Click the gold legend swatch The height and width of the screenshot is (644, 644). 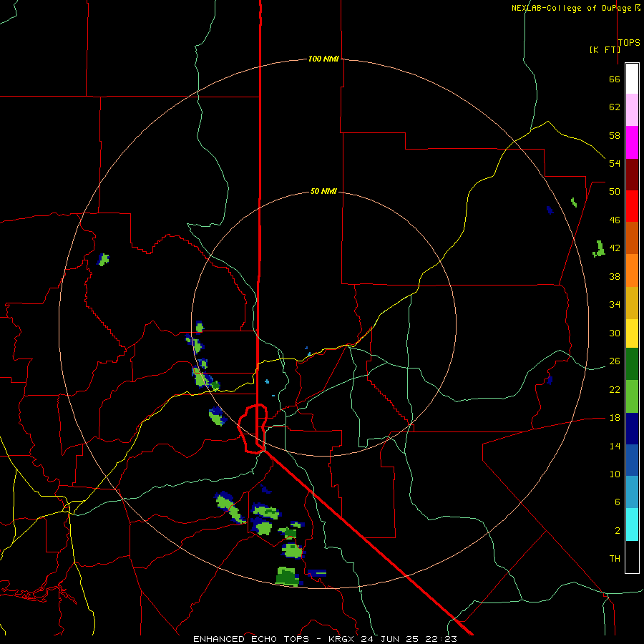pos(632,303)
